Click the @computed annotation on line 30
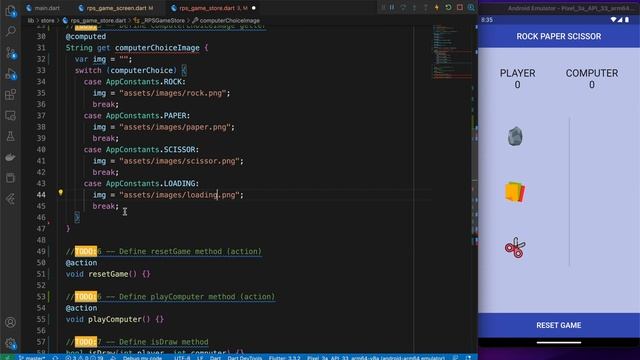Image resolution: width=640 pixels, height=360 pixels. 86,37
